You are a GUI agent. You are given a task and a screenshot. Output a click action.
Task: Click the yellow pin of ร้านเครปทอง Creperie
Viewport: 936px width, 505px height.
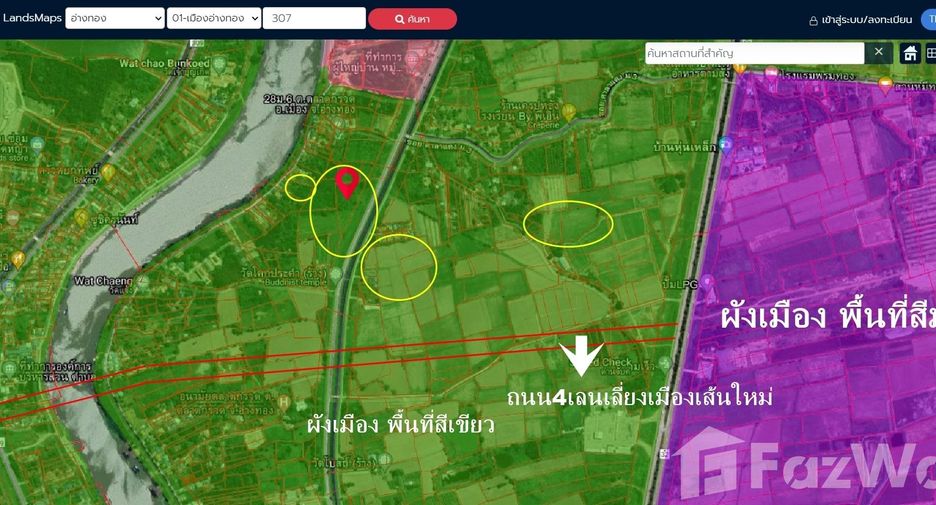569,112
